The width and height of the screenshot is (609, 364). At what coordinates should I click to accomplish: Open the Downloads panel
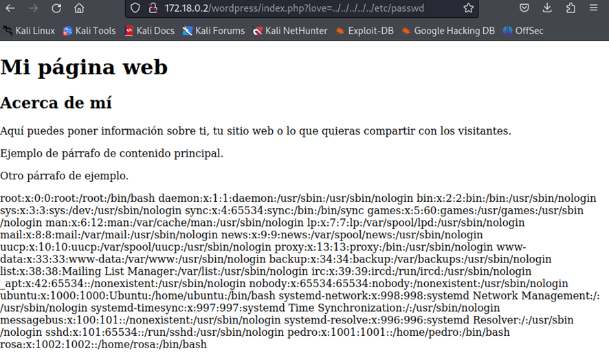click(547, 8)
